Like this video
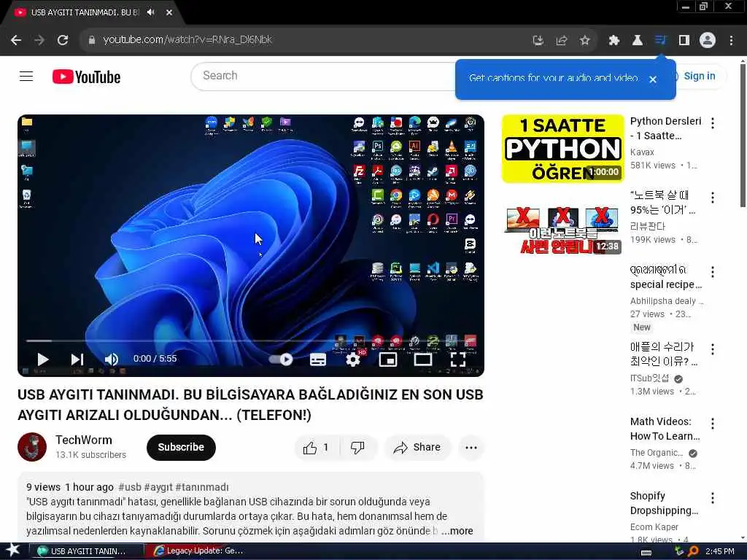 317,447
